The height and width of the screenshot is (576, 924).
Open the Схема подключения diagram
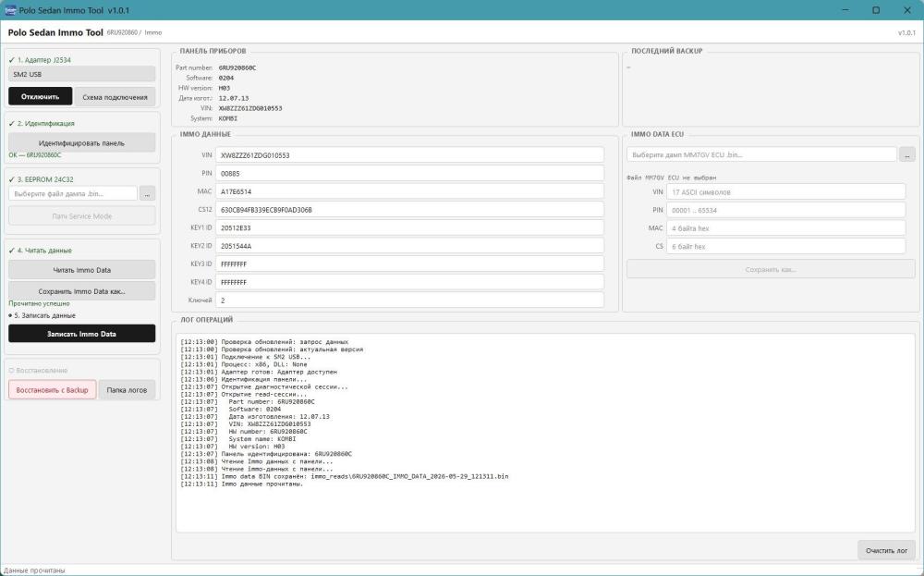click(115, 97)
